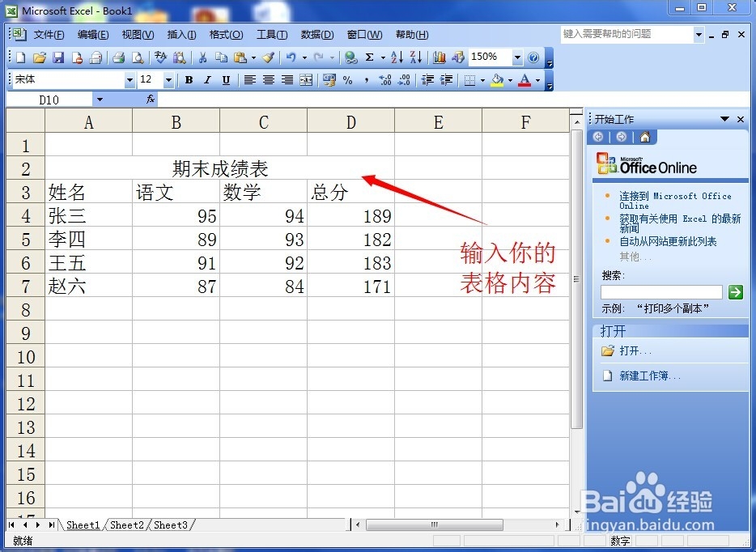Create a new blank workbook from the toolbar
The image size is (756, 552).
pyautogui.click(x=21, y=57)
